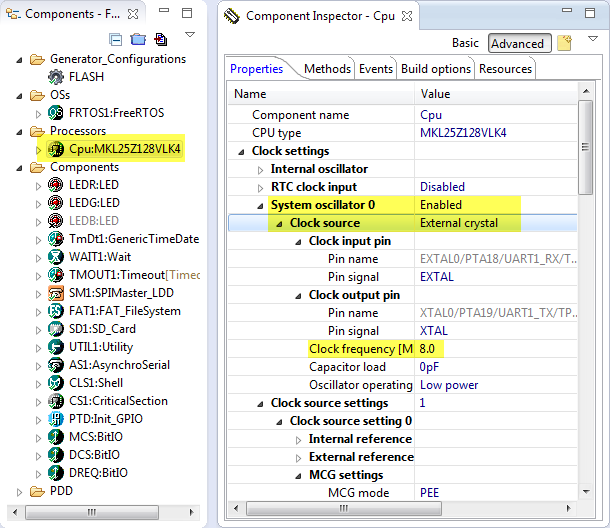Click the SD1:SD_Card component icon
610x528 pixels.
tap(56, 329)
